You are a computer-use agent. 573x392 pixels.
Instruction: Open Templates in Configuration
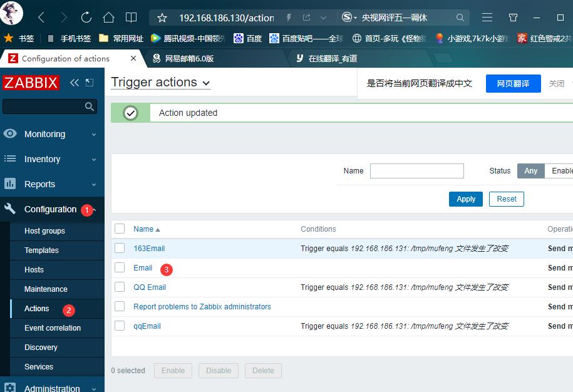pyautogui.click(x=57, y=250)
